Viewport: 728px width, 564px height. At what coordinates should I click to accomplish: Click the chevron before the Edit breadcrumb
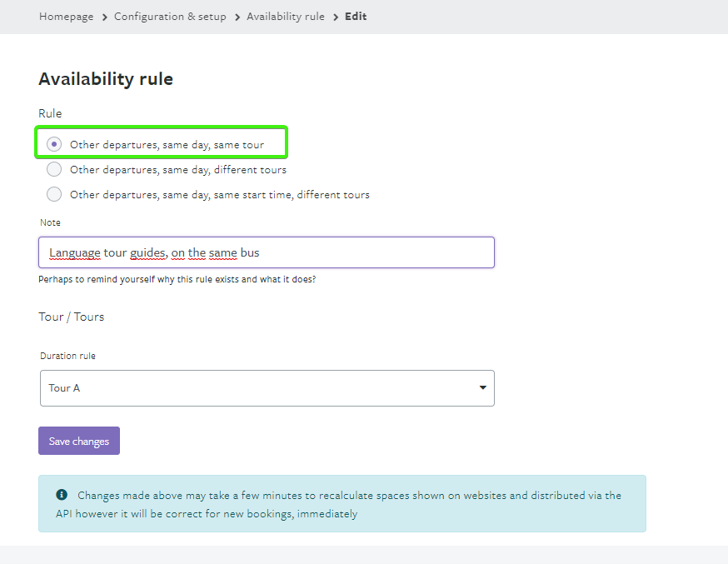[x=335, y=17]
